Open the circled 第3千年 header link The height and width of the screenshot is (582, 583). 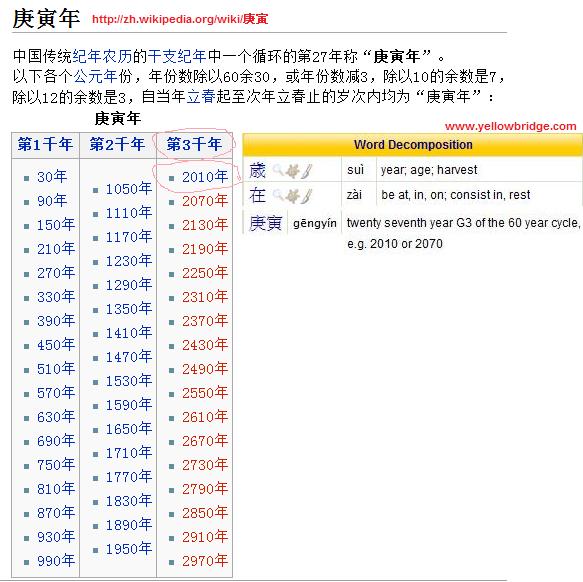[x=194, y=144]
